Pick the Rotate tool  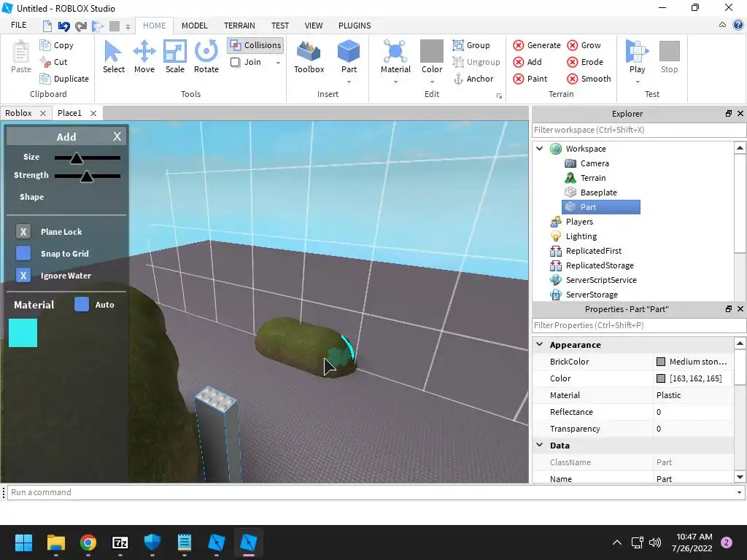tap(206, 57)
